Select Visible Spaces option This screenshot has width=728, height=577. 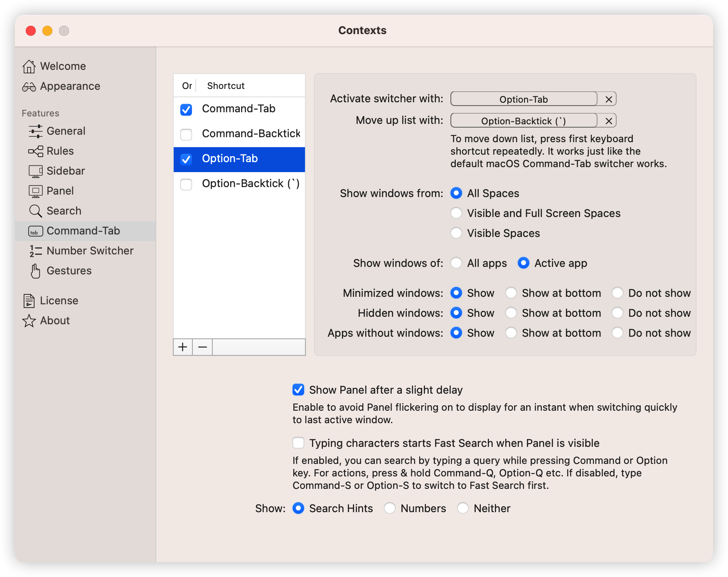tap(456, 233)
